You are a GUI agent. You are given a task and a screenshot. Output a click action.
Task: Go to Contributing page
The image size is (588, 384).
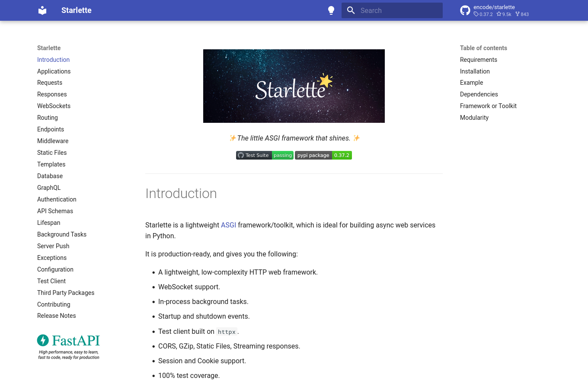[54, 304]
